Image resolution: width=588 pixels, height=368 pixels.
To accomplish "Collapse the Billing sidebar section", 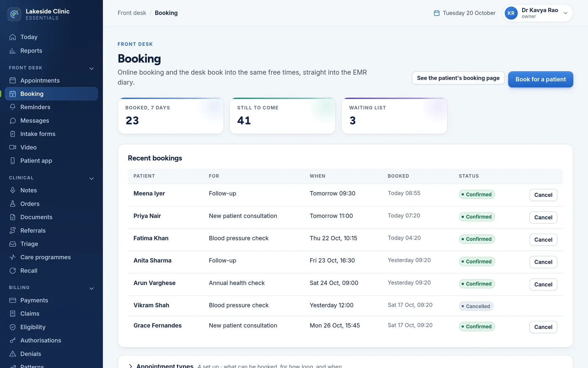I will pyautogui.click(x=92, y=288).
